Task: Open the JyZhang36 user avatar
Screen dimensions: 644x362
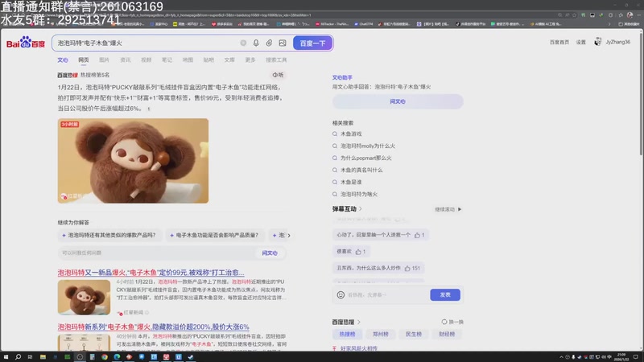Action: coord(598,42)
